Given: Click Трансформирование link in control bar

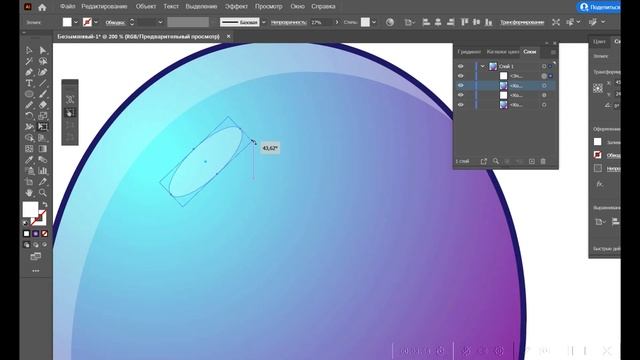Looking at the screenshot, I should click(522, 22).
